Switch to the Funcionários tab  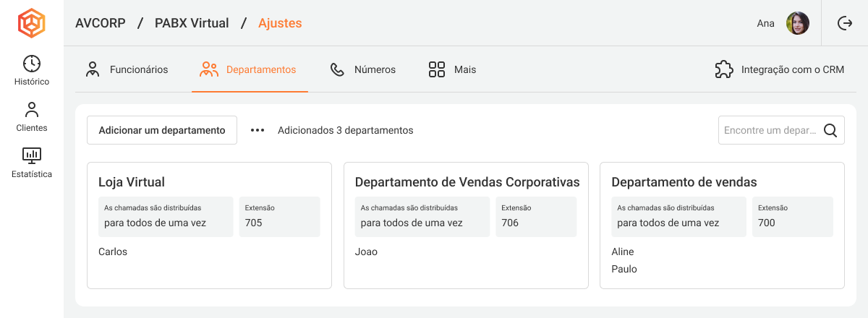pos(127,70)
